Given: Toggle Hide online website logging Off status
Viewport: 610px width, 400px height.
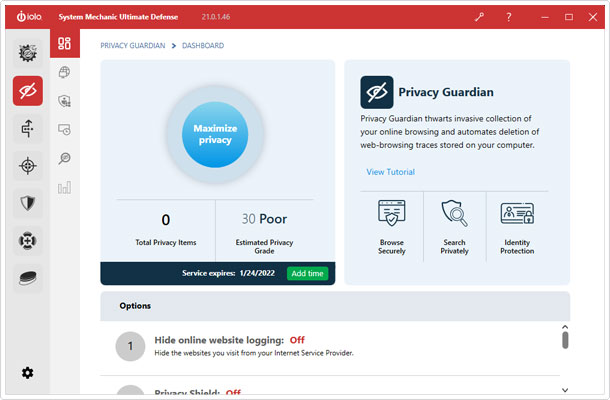Looking at the screenshot, I should [x=297, y=340].
